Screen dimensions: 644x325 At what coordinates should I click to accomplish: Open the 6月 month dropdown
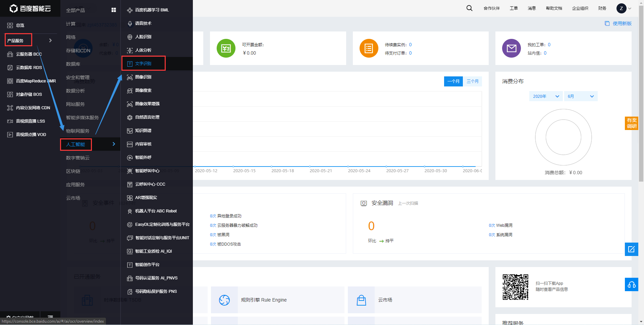[581, 96]
